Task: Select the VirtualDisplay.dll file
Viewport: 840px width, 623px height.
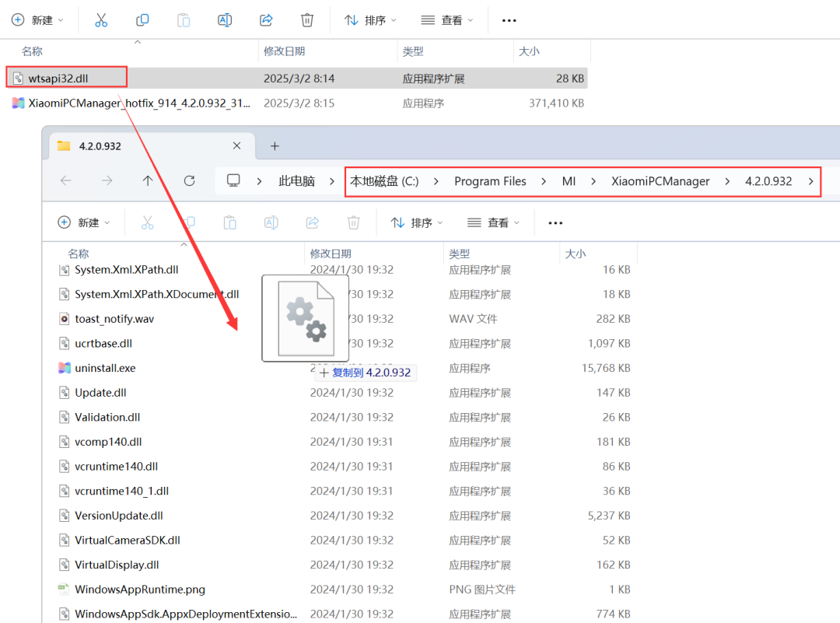Action: (117, 565)
